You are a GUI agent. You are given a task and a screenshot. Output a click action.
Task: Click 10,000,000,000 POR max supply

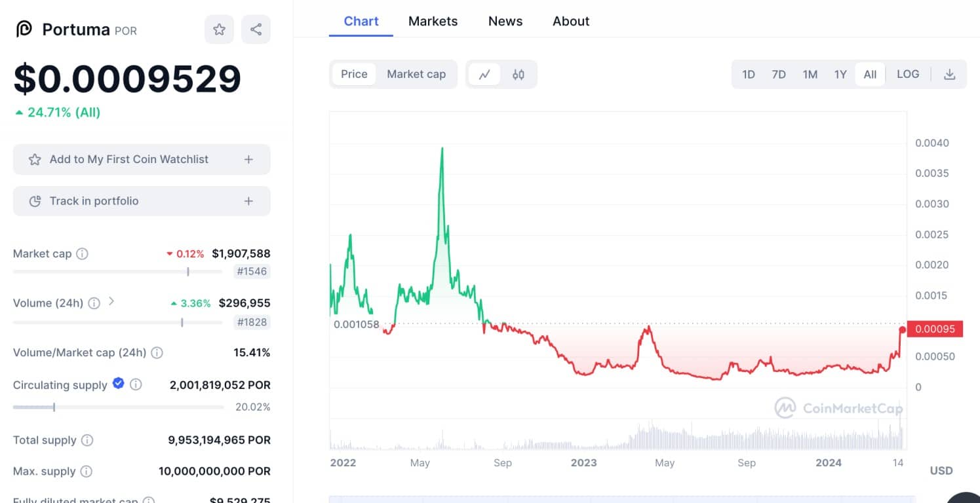coord(214,471)
